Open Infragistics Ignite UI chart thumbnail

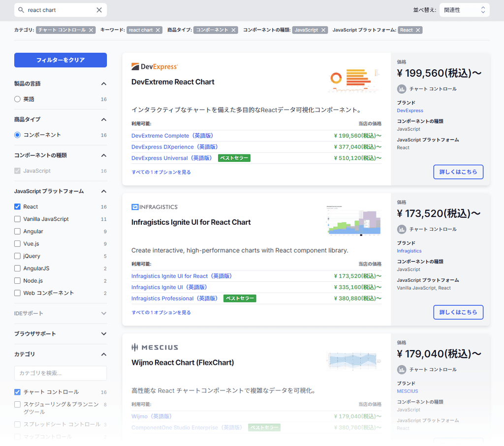354,220
